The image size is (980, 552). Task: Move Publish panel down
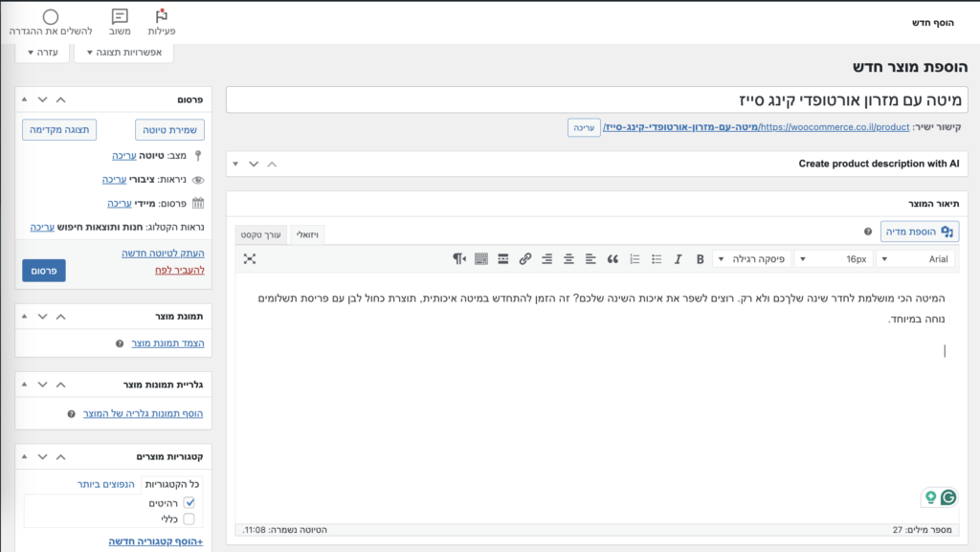tap(42, 99)
